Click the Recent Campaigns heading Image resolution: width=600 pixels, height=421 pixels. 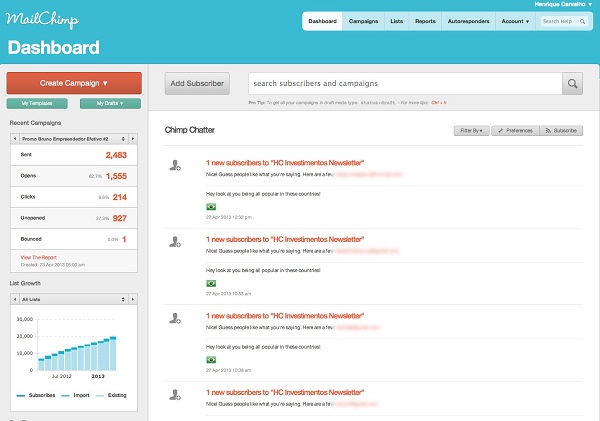tap(35, 123)
